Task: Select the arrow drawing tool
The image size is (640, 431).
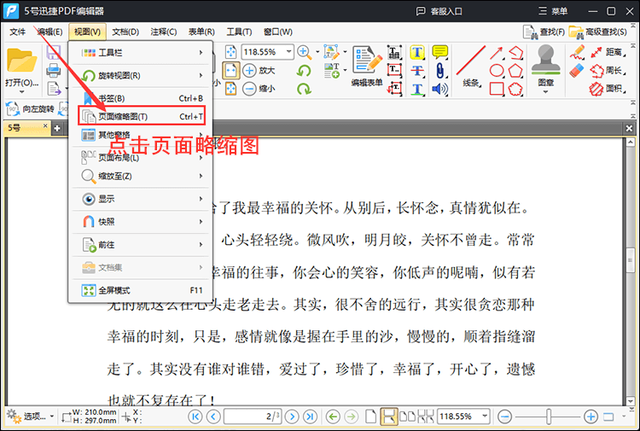Action: (496, 53)
